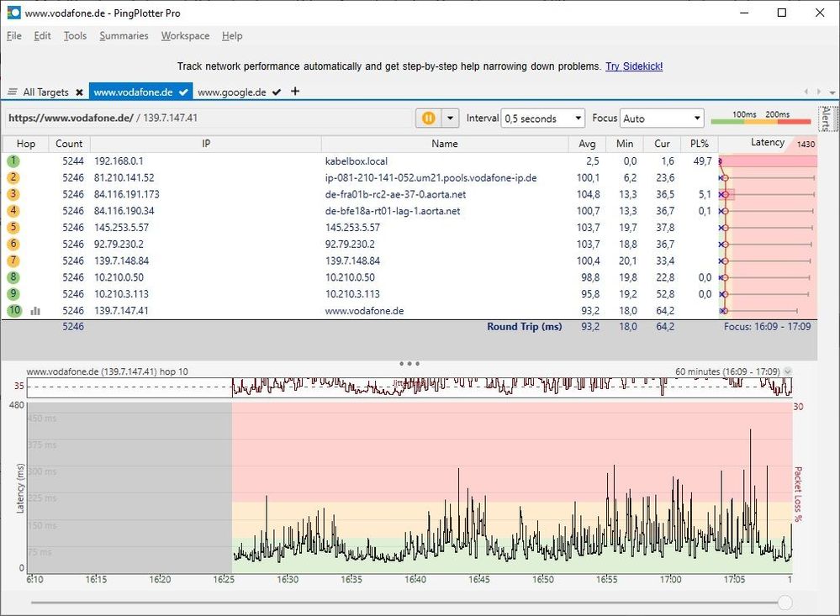
Task: Click the hop 4 orange circle icon
Action: click(x=13, y=210)
